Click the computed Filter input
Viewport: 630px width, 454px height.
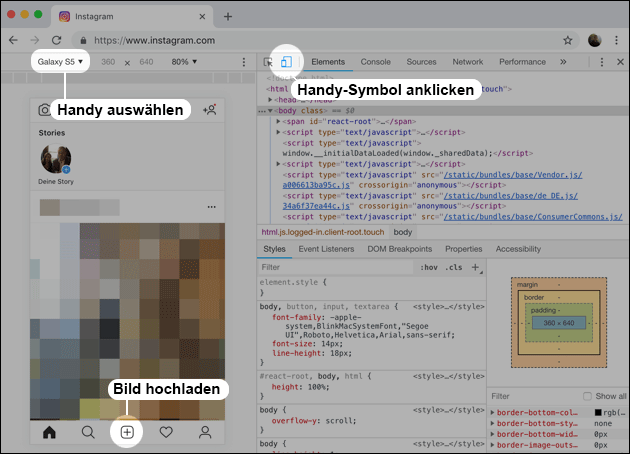click(534, 396)
